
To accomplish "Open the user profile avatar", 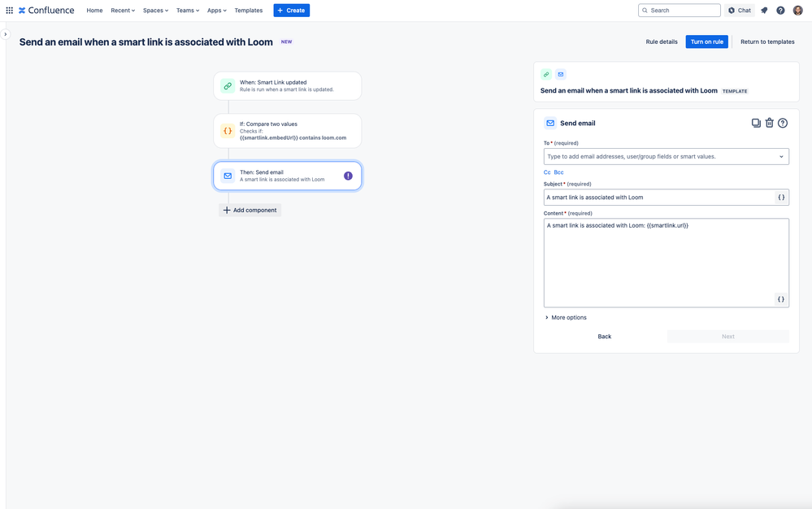I will click(x=797, y=11).
